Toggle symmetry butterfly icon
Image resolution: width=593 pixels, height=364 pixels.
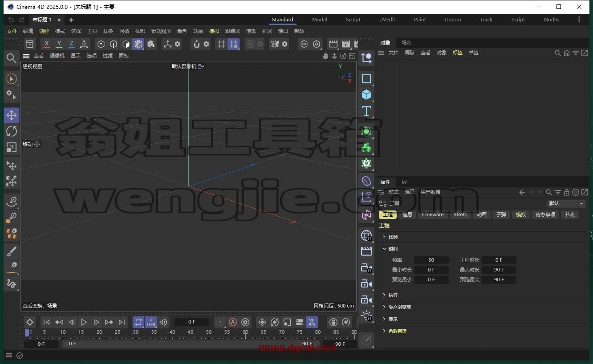coord(275,44)
